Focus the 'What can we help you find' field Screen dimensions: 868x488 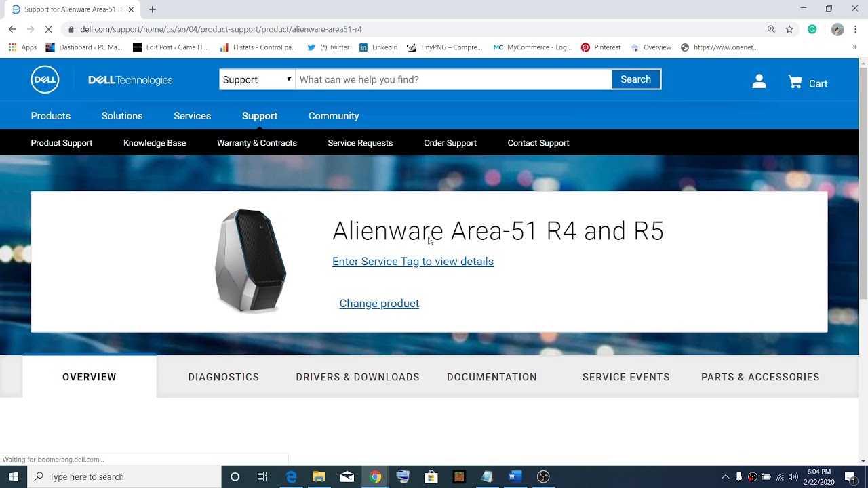(x=453, y=79)
